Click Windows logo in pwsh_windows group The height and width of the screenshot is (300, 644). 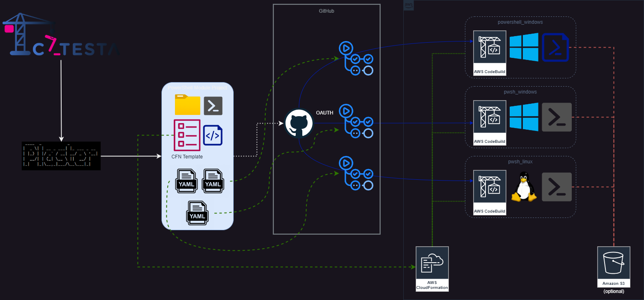[524, 117]
